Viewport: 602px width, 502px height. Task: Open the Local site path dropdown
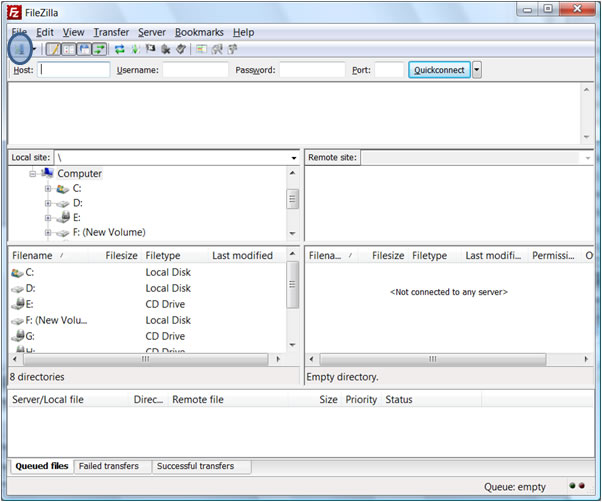pyautogui.click(x=294, y=158)
